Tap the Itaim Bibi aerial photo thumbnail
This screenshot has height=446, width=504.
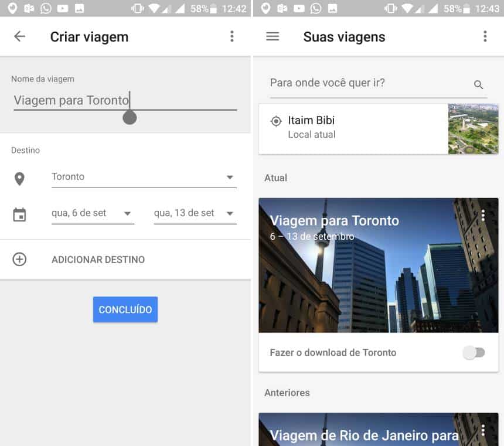tap(473, 128)
